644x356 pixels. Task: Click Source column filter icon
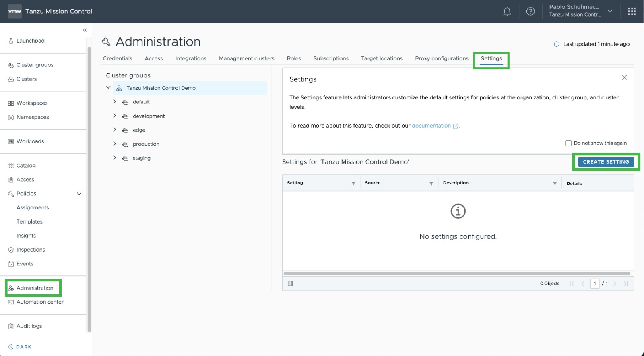coord(431,184)
